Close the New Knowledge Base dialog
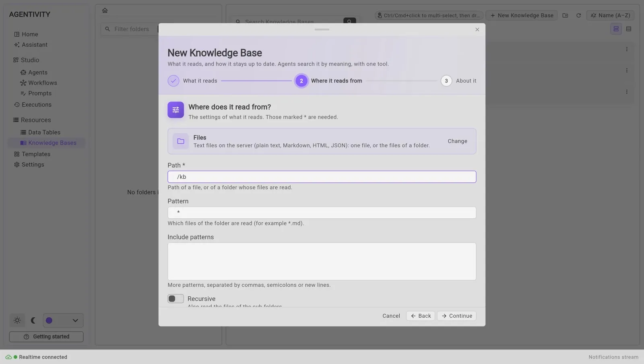644x364 pixels. click(x=477, y=29)
